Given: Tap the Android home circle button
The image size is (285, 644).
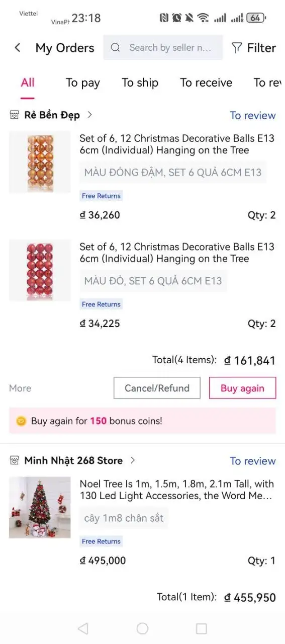Looking at the screenshot, I should [143, 628].
